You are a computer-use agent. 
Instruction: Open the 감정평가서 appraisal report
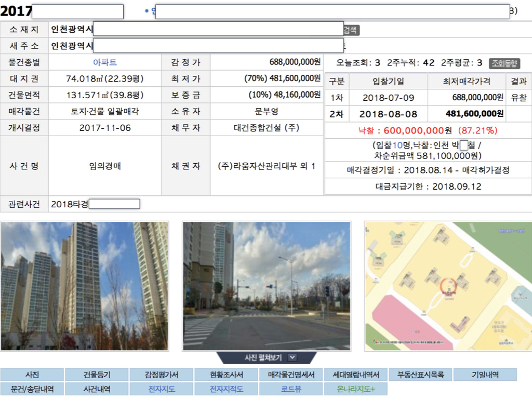click(162, 375)
